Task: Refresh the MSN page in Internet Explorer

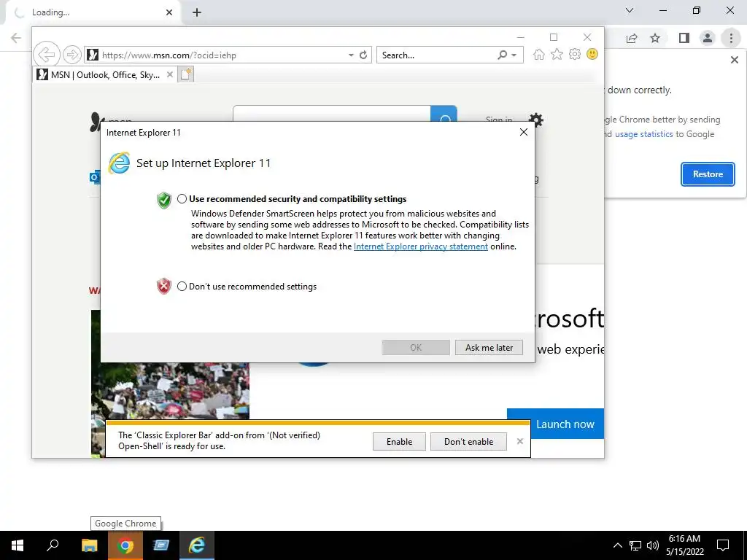Action: tap(363, 55)
